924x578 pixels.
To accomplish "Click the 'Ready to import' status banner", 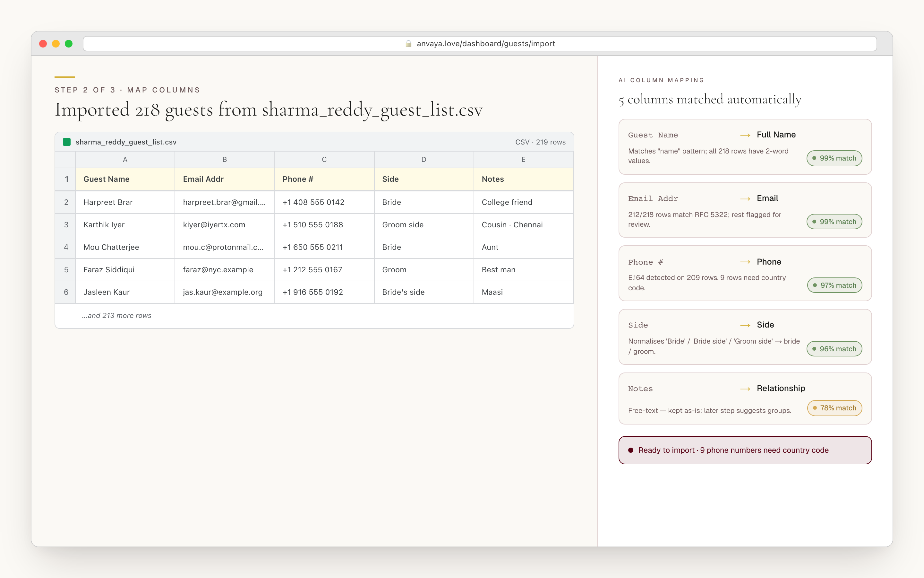I will click(745, 450).
